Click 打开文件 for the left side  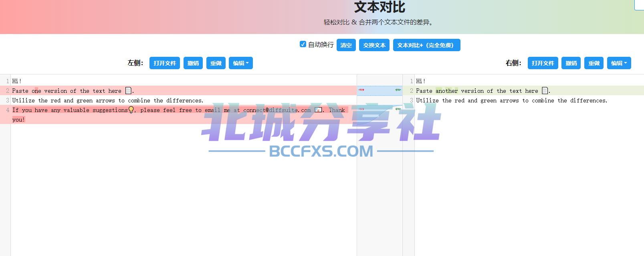pyautogui.click(x=165, y=63)
